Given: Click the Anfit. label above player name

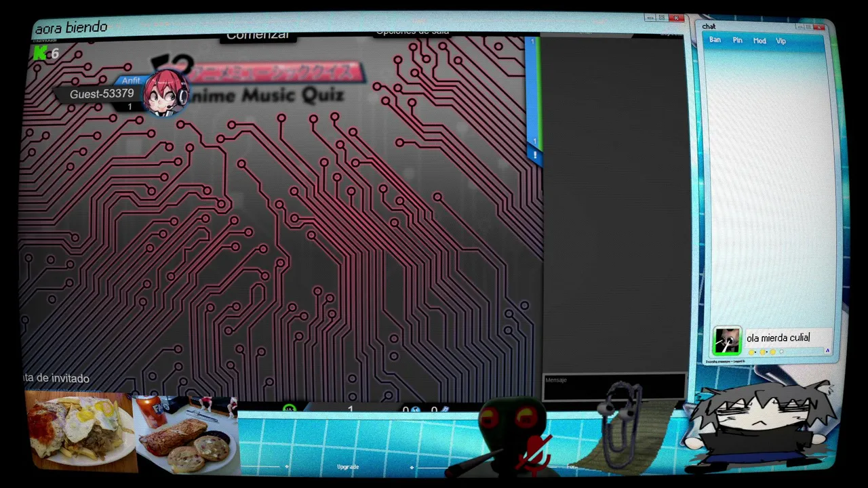Looking at the screenshot, I should tap(131, 81).
